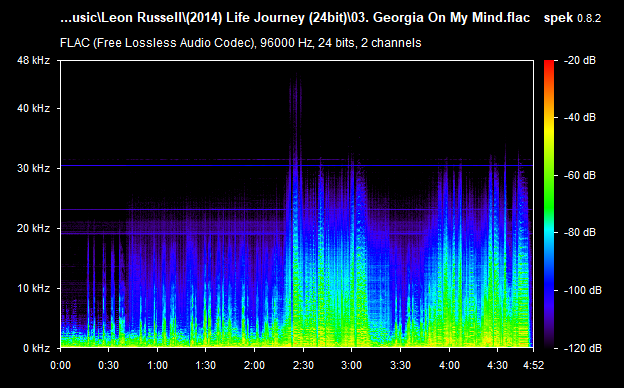Click the 2:30 time axis marker
Screen dimensions: 624x388
(x=303, y=365)
